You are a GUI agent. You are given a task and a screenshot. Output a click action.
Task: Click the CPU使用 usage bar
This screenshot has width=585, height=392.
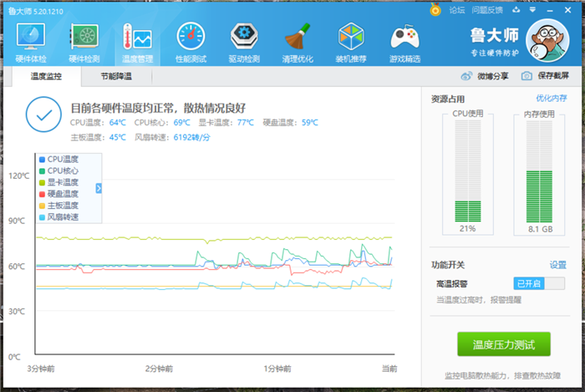pos(468,171)
